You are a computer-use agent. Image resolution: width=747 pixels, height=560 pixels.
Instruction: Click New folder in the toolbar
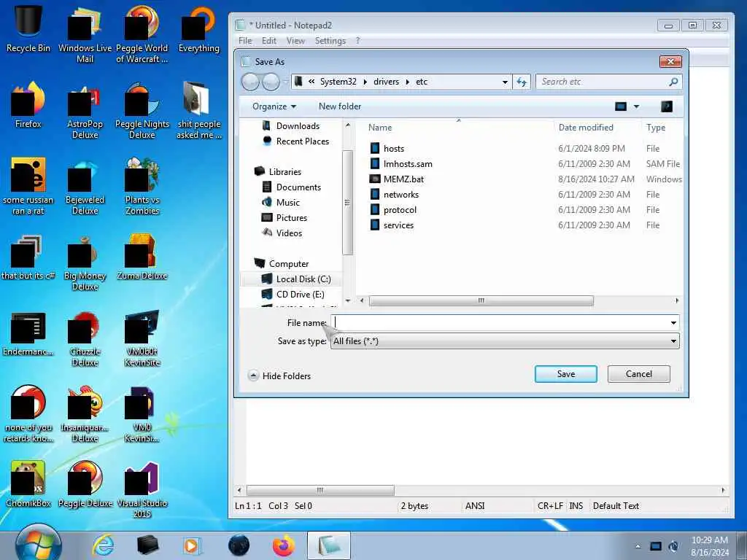click(x=340, y=106)
